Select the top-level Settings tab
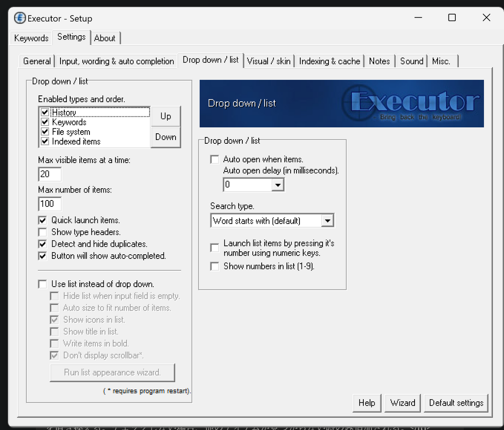Screen dimensions: 504x430 pyautogui.click(x=71, y=37)
